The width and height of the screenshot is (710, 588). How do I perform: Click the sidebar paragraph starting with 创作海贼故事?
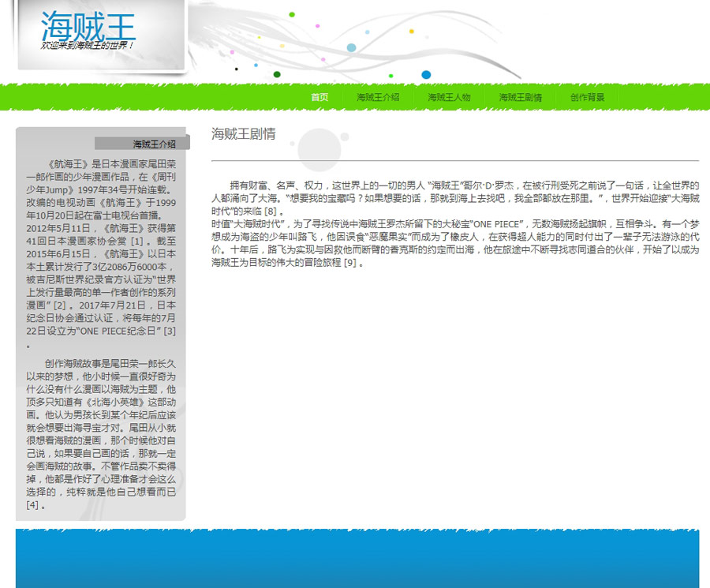coord(101,434)
